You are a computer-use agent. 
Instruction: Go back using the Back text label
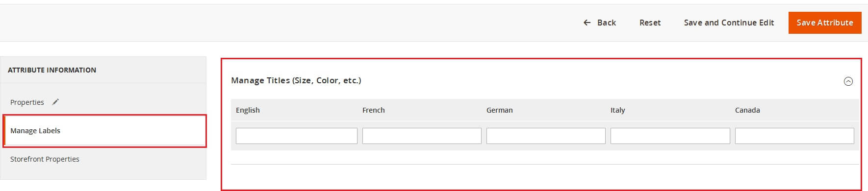(607, 23)
